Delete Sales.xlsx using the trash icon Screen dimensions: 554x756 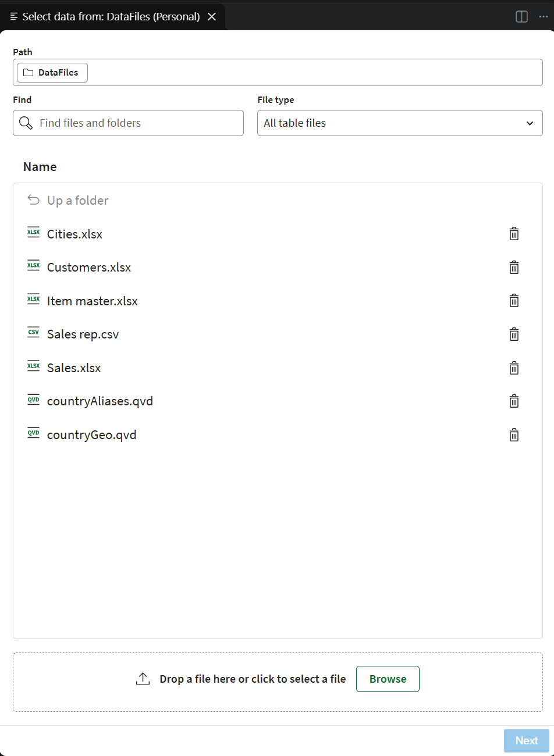[514, 368]
